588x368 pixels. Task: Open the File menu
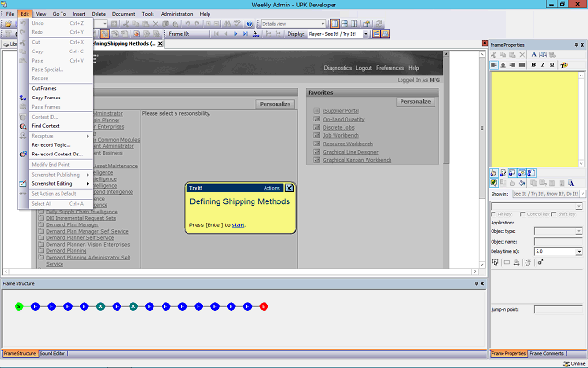tap(10, 14)
